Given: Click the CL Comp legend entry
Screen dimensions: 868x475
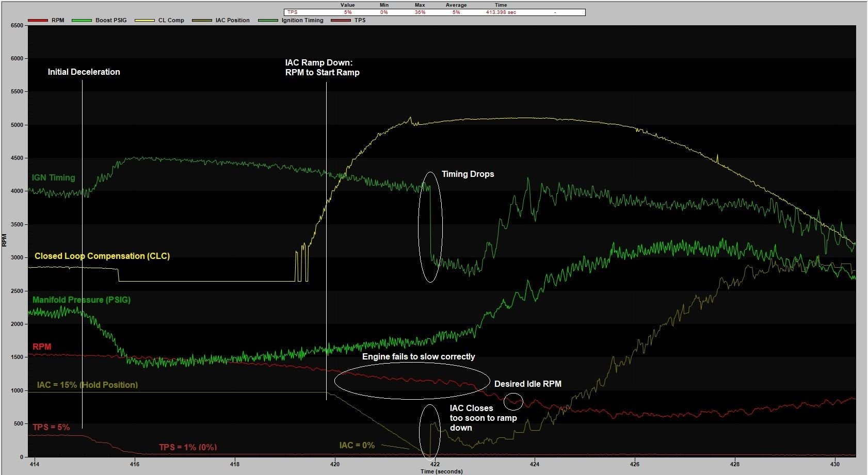Looking at the screenshot, I should 171,21.
